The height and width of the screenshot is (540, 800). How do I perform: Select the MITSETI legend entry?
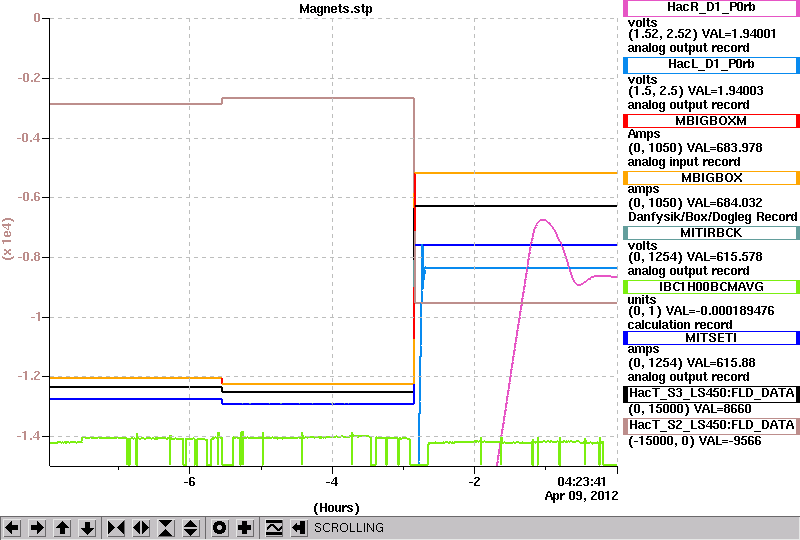pyautogui.click(x=711, y=338)
